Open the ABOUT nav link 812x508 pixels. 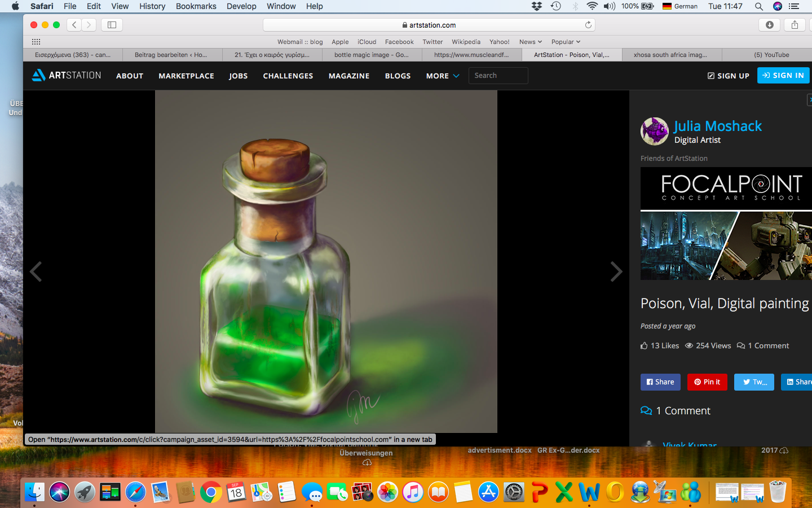click(x=130, y=76)
